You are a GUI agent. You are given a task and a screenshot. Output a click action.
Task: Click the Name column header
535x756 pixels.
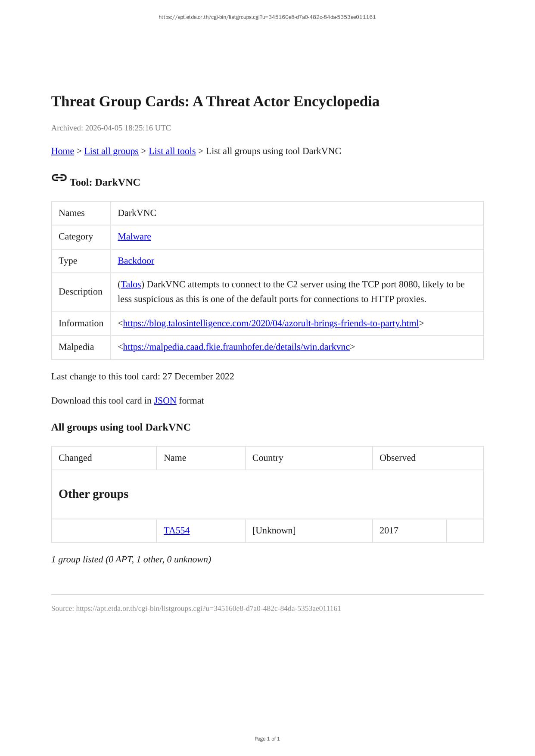coord(175,458)
